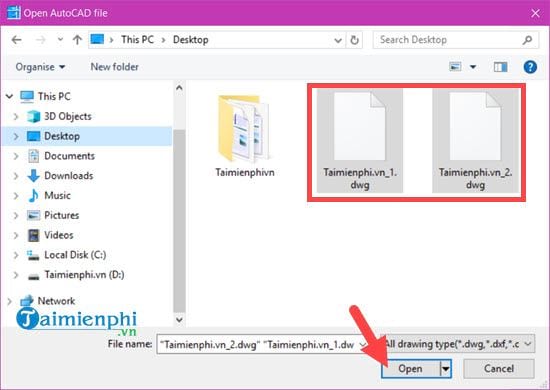Select Local Disk (C:) in the tree

tap(75, 255)
